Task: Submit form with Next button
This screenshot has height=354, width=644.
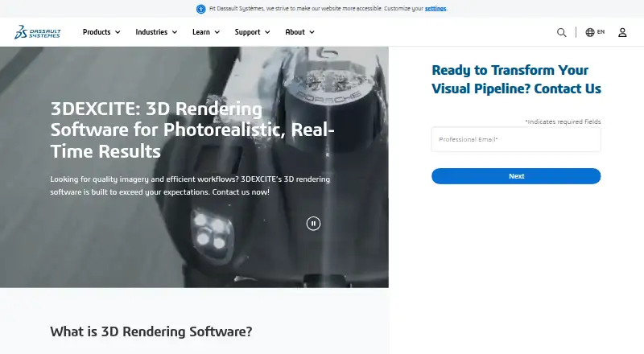Action: point(516,176)
